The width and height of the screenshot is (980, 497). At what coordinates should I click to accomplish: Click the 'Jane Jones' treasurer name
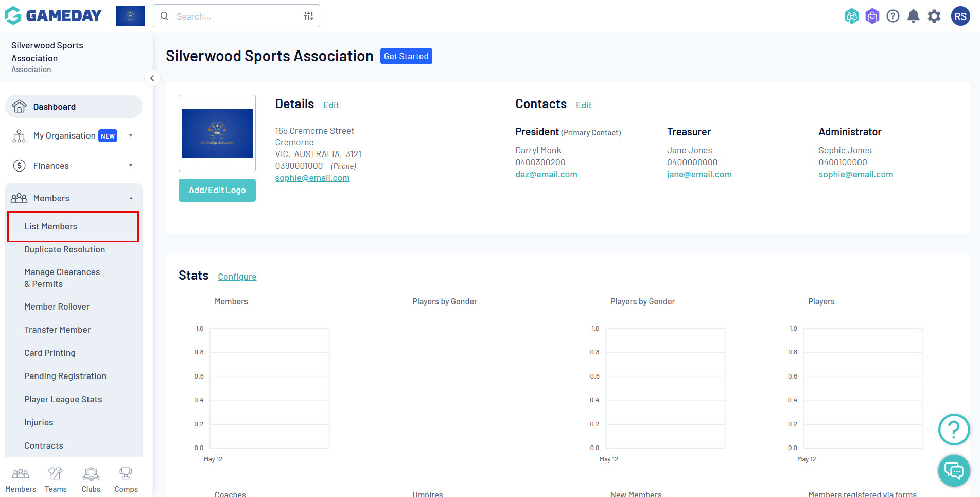[x=689, y=150]
